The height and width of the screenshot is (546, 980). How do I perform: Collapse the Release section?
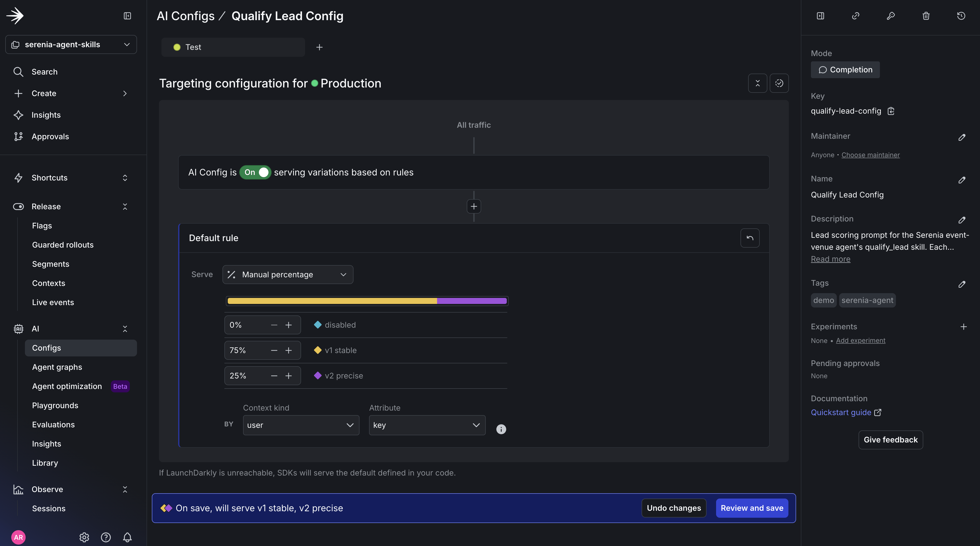(x=125, y=206)
